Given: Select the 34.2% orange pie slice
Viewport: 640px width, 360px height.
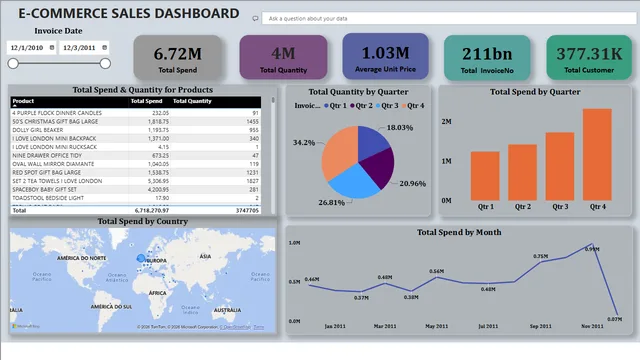Looking at the screenshot, I should pyautogui.click(x=339, y=151).
